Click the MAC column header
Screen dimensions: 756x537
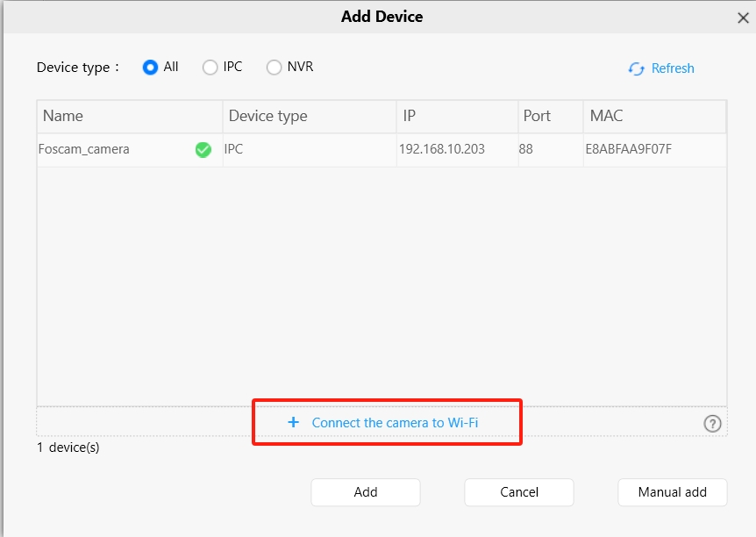[x=605, y=116]
